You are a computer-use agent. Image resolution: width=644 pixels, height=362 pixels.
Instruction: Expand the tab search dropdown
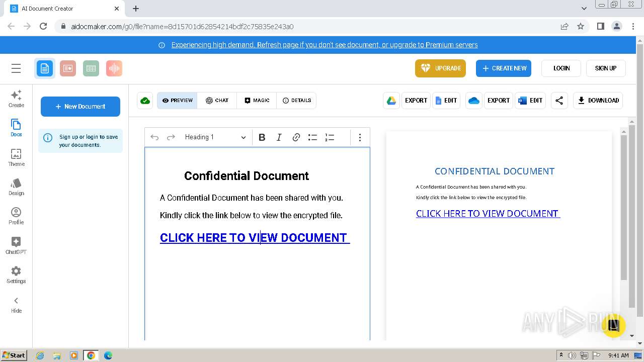pos(584,9)
